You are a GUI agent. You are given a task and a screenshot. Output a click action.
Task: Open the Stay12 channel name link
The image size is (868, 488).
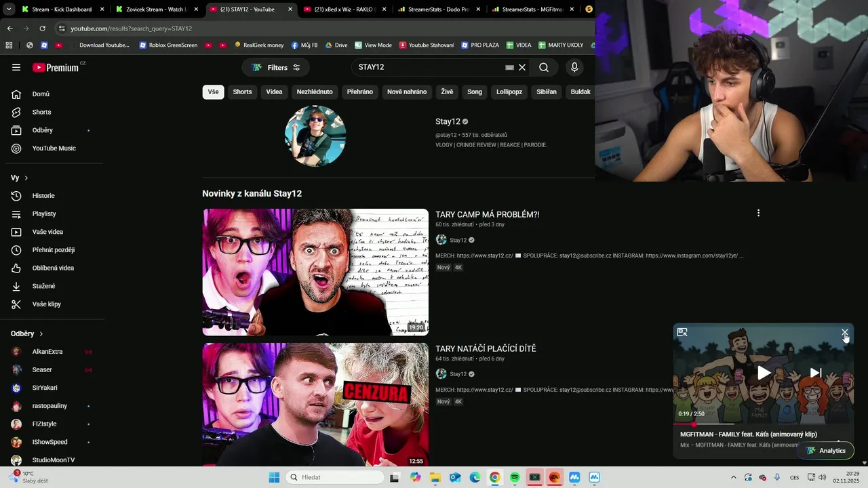(x=448, y=121)
